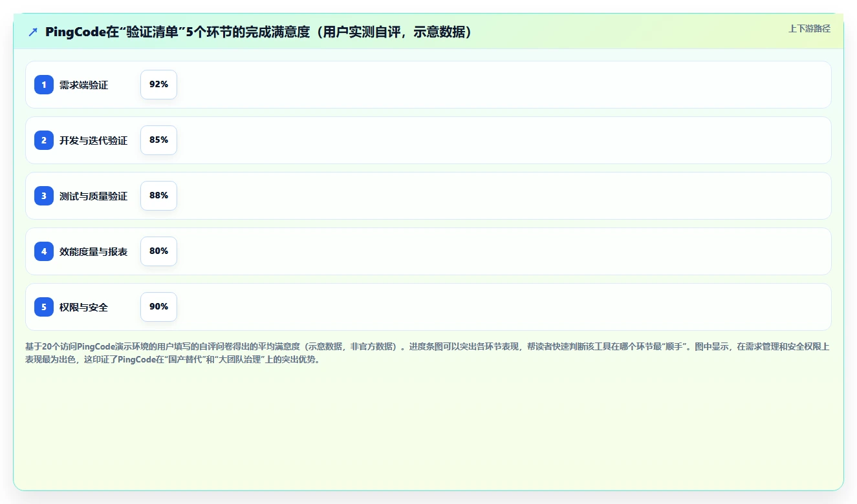Click the footnote paragraph starting 基于20个访问PingCode
This screenshot has width=857, height=504.
click(427, 353)
